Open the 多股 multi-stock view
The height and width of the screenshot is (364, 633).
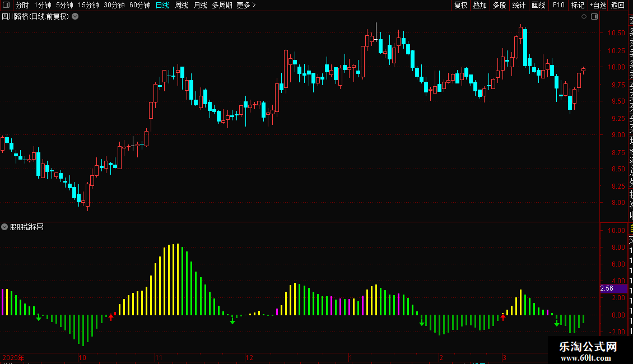[499, 5]
